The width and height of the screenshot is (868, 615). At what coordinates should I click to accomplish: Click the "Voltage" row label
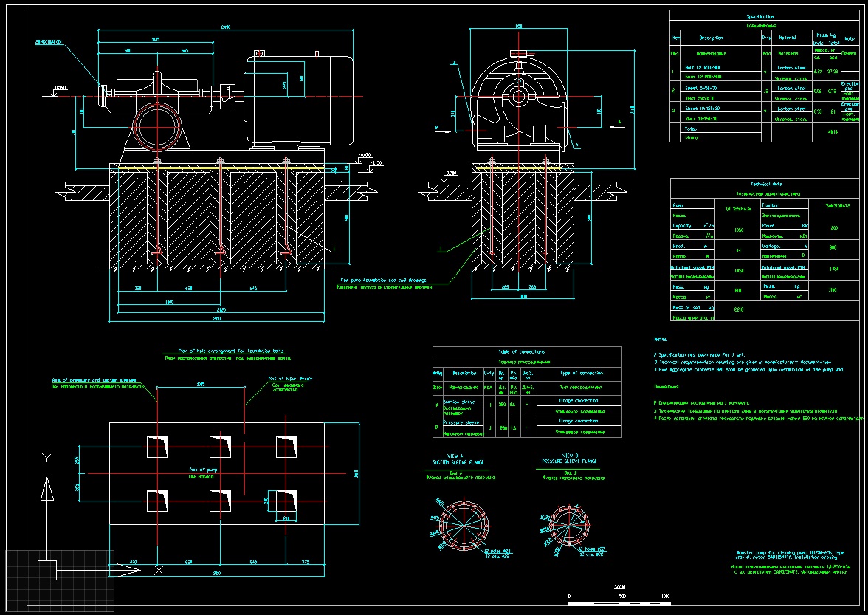pyautogui.click(x=771, y=246)
